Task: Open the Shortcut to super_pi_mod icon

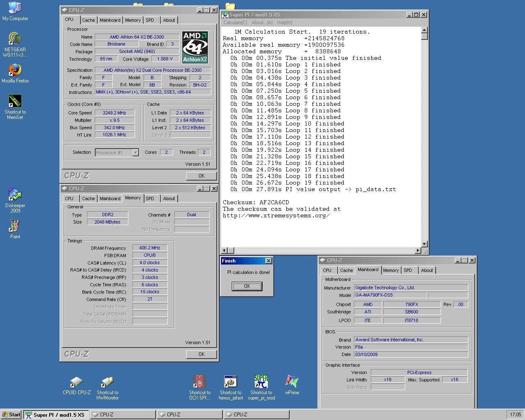Action: 261,387
